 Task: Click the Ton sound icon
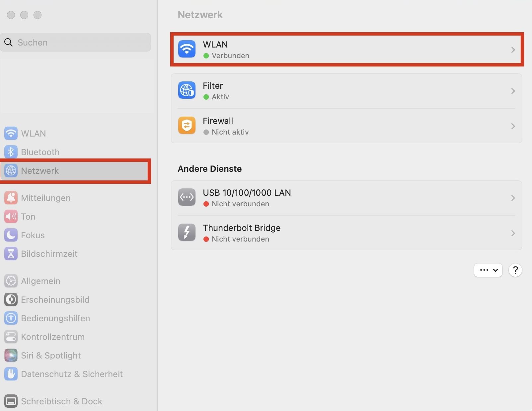click(x=11, y=216)
